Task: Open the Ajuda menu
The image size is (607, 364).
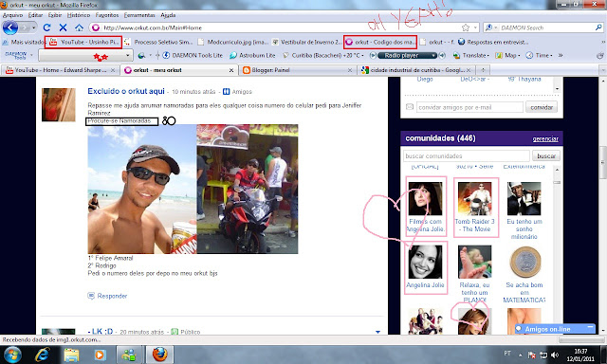Action: (168, 15)
